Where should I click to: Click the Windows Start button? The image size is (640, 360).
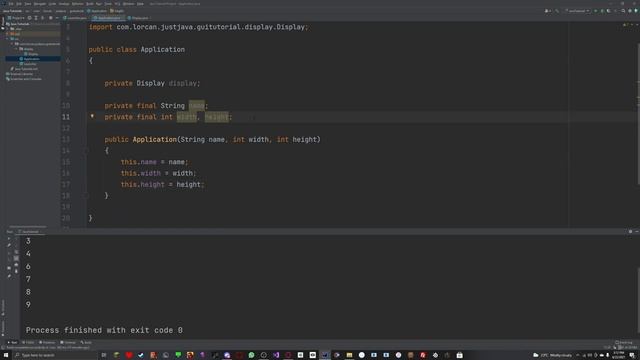pyautogui.click(x=6, y=355)
